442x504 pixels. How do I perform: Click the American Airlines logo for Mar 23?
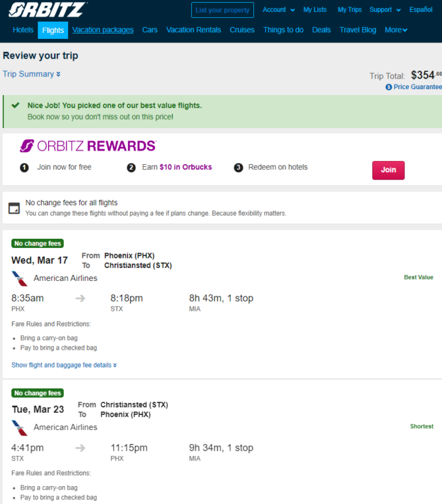tap(20, 428)
